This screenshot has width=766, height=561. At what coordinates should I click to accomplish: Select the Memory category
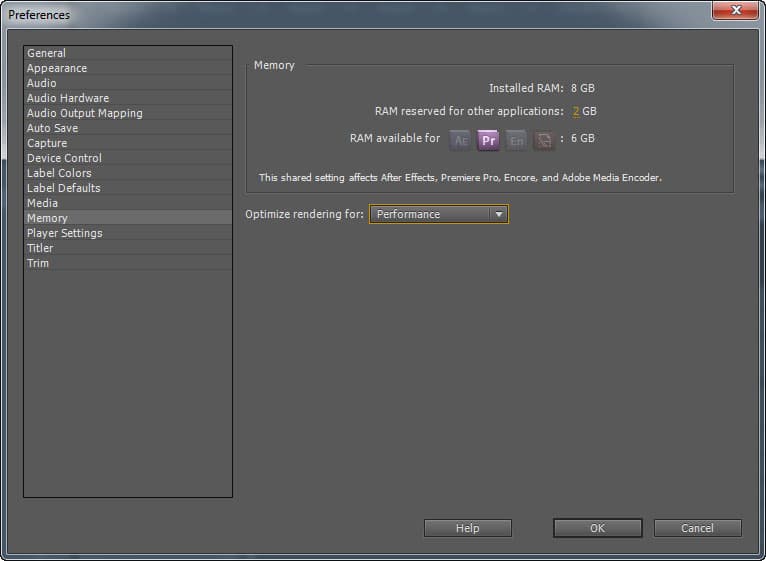click(x=128, y=218)
